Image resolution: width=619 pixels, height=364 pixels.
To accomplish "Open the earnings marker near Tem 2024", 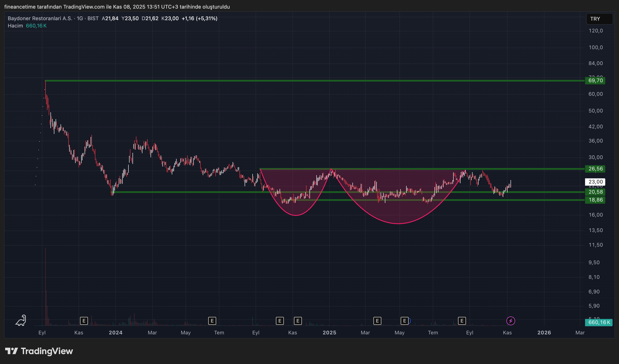I will (x=212, y=321).
